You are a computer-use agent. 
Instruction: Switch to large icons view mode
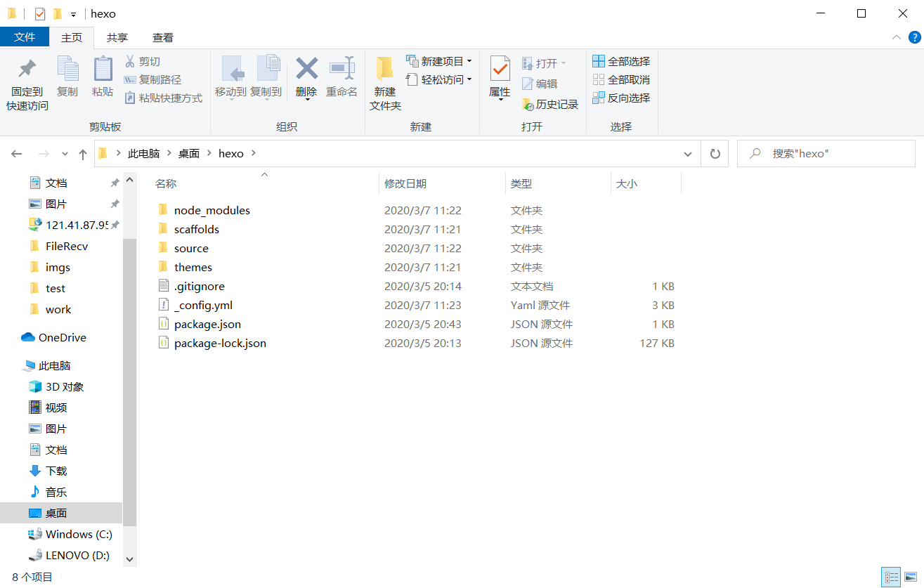(x=911, y=577)
